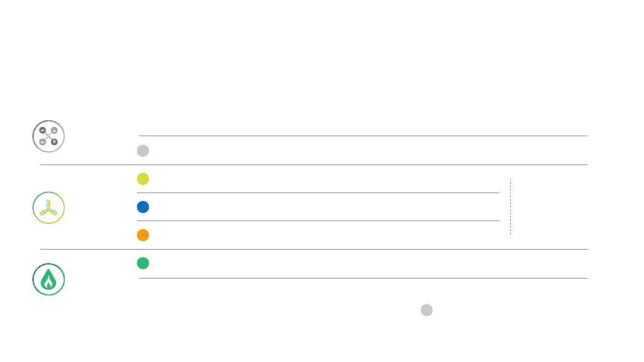Click the full-width divider between orange and green dots
The width and height of the screenshot is (644, 362).
(314, 249)
